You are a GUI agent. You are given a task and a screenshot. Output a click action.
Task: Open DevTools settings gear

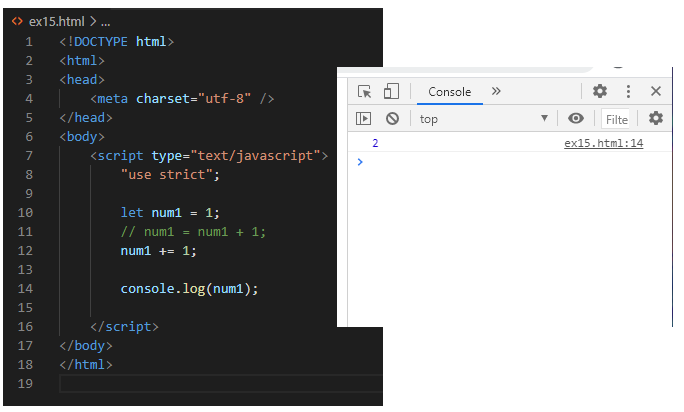[600, 91]
